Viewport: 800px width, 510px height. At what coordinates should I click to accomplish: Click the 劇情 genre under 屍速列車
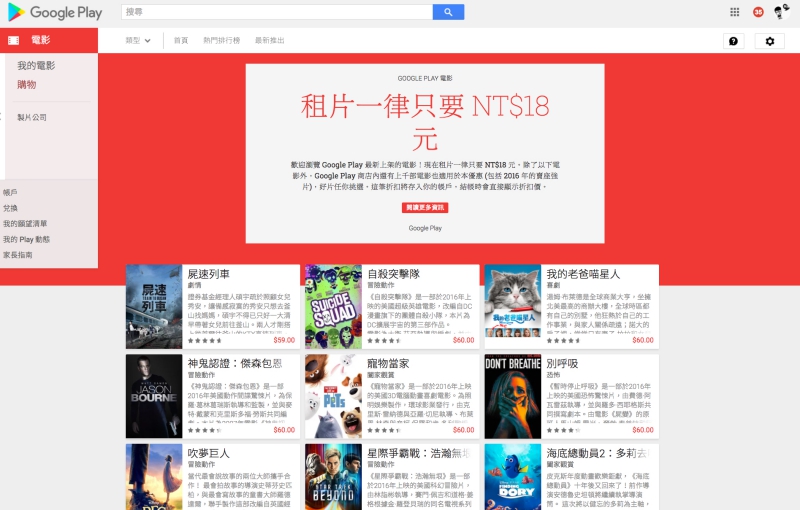tap(194, 285)
